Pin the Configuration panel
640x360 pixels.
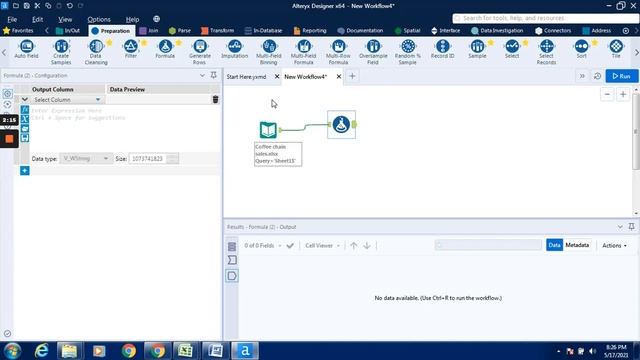(x=213, y=75)
